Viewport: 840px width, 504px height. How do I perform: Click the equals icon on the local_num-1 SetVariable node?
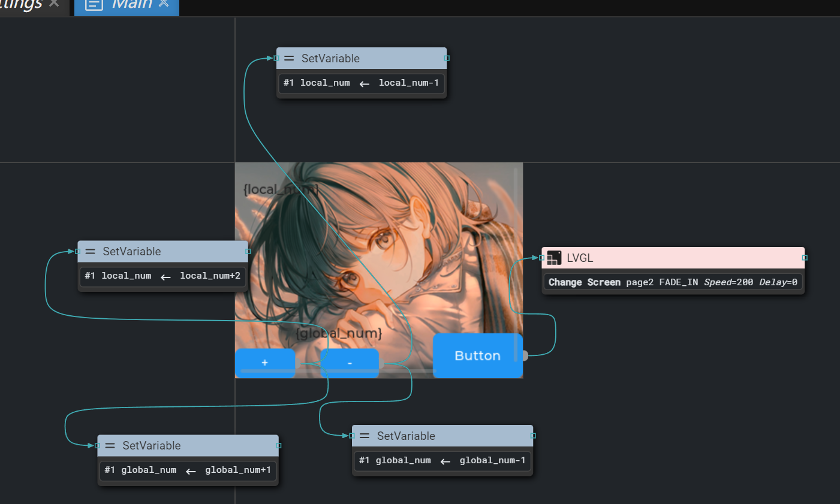(x=289, y=58)
